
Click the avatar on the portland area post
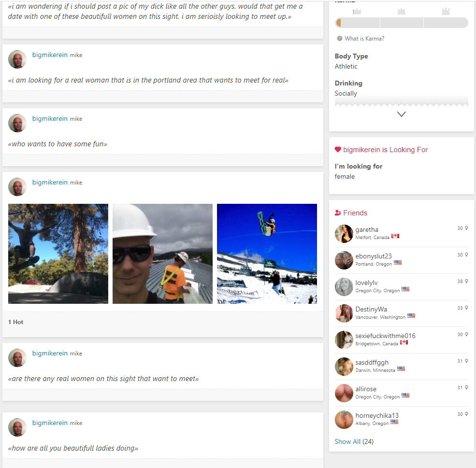point(17,59)
